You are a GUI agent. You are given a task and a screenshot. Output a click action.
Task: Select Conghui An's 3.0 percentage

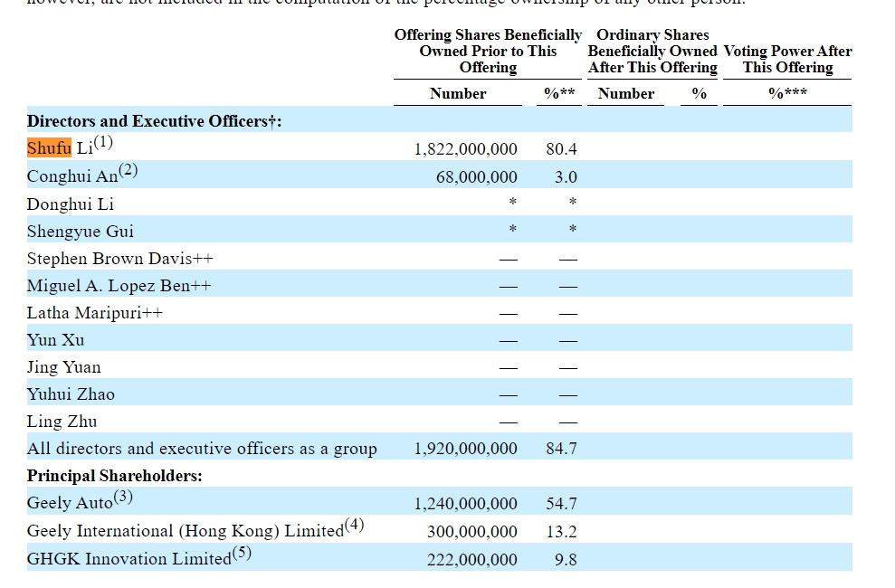tap(566, 176)
